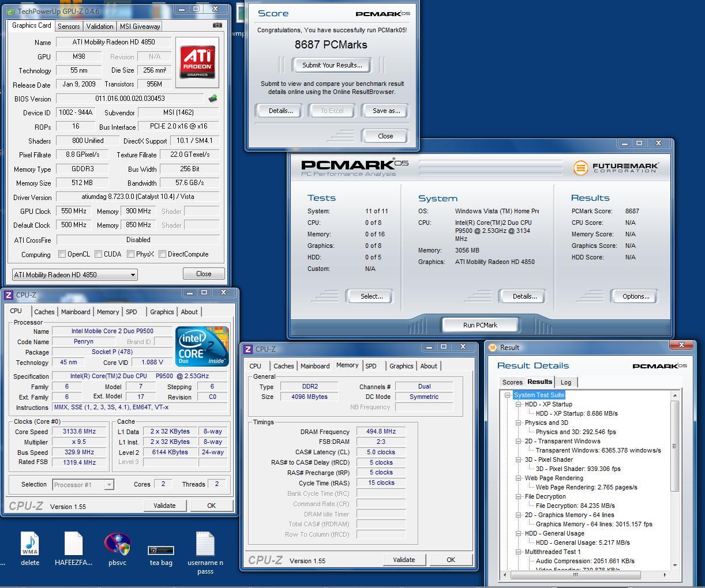Click the GPU Name field showing Radeon HD 4850
Viewport: 705px width, 588px height.
114,42
